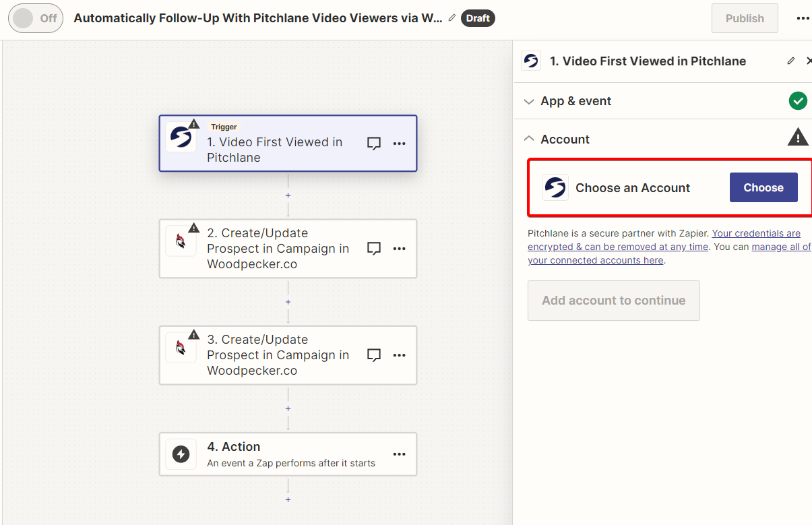
Task: Click the Choose account button
Action: point(763,187)
